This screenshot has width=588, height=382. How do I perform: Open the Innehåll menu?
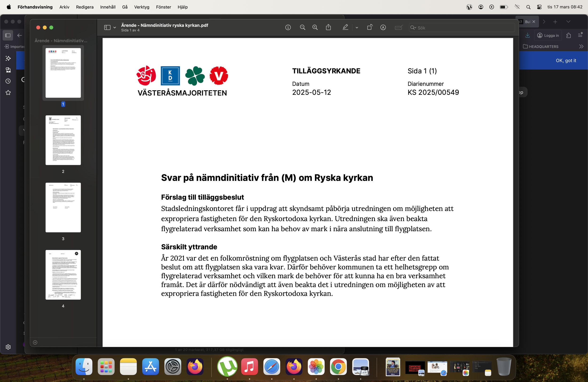coord(108,7)
